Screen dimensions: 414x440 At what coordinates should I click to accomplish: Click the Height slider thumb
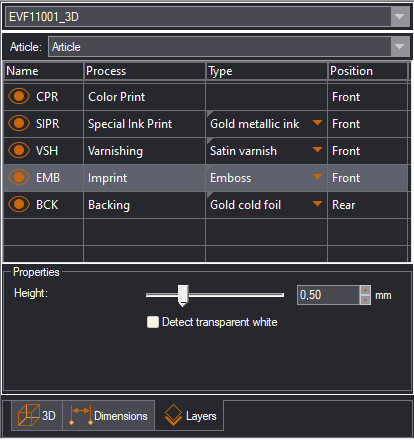point(183,295)
